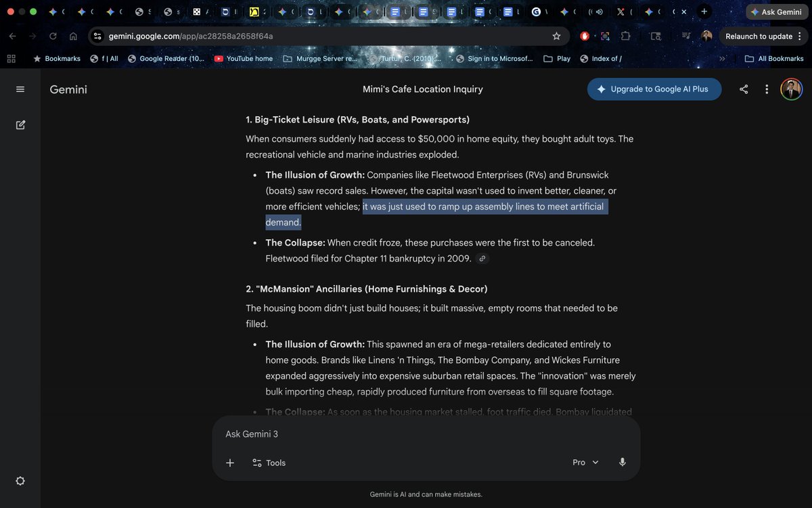
Task: Click the plus icon to add files
Action: [230, 463]
